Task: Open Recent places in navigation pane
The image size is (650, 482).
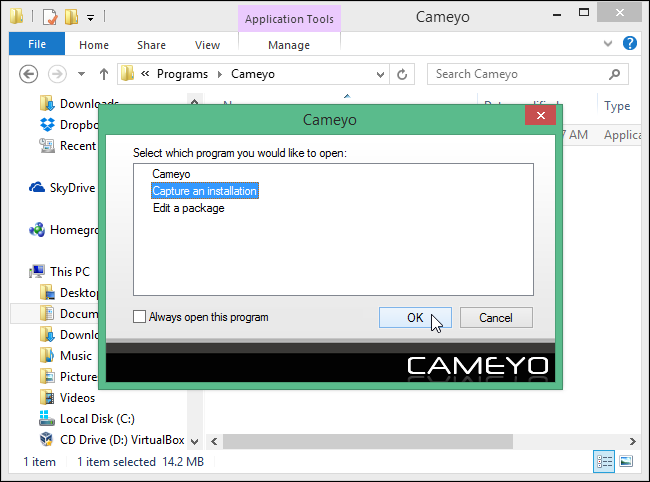Action: tap(69, 145)
